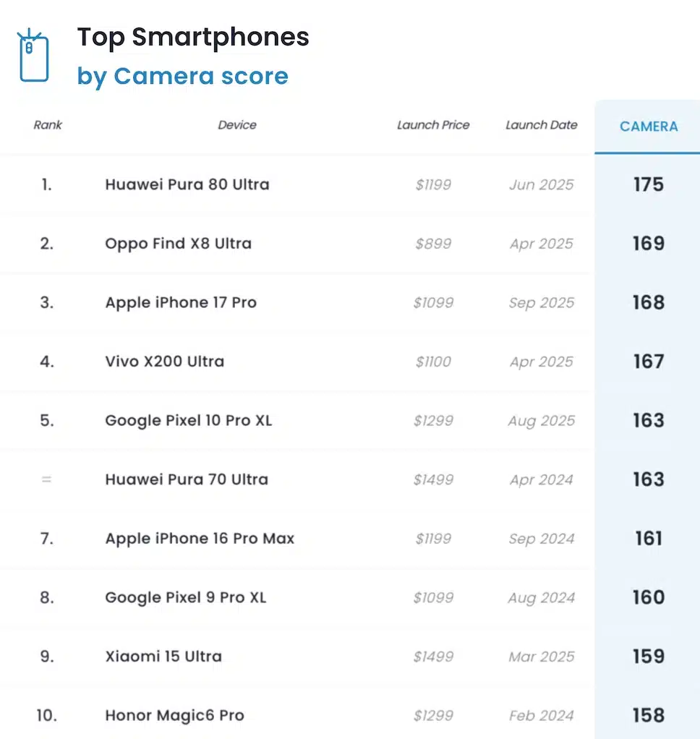Open Google Pixel 9 Pro XL
Image resolution: width=700 pixels, height=739 pixels.
(186, 597)
